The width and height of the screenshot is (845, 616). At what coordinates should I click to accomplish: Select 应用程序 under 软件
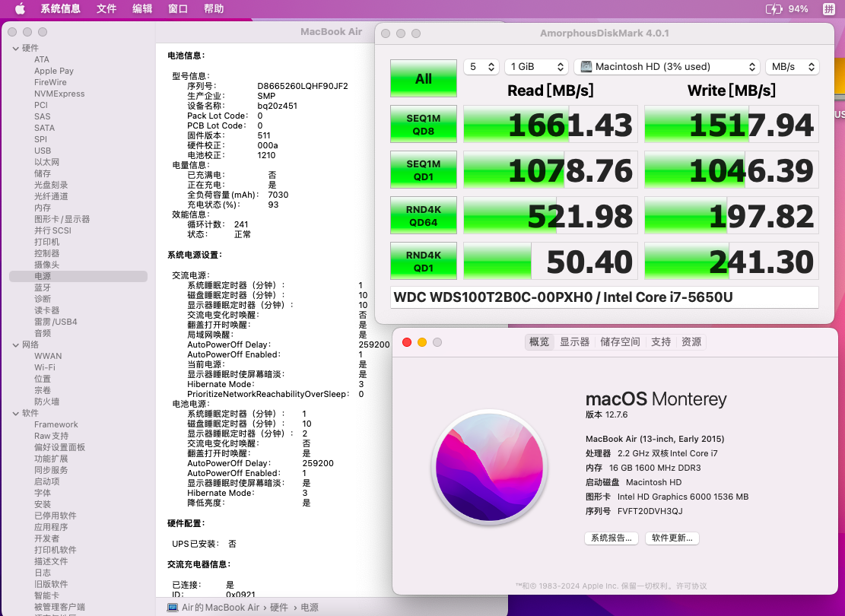[51, 527]
